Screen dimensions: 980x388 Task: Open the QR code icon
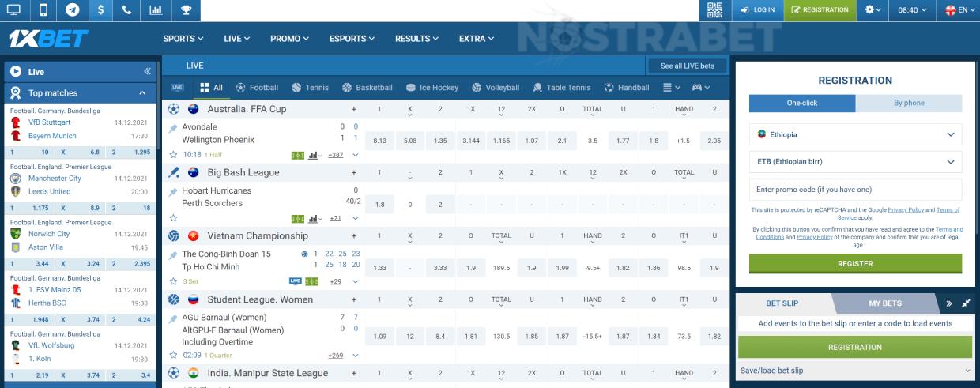[714, 10]
